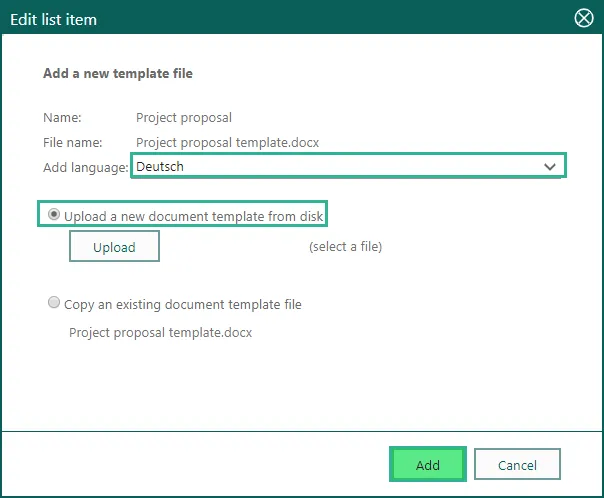Screen dimensions: 604x498
Task: Click the File name value at top
Action: click(227, 142)
